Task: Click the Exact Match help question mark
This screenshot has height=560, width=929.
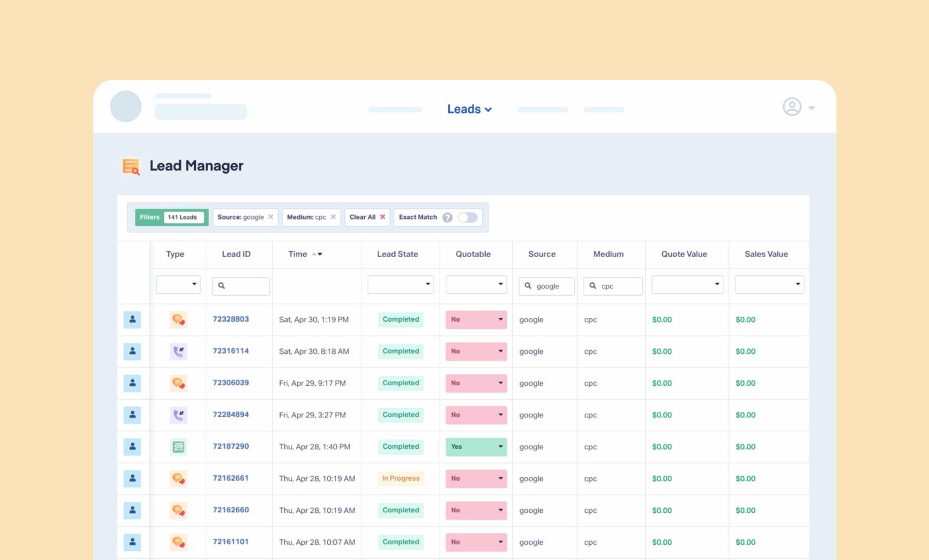Action: pos(446,217)
